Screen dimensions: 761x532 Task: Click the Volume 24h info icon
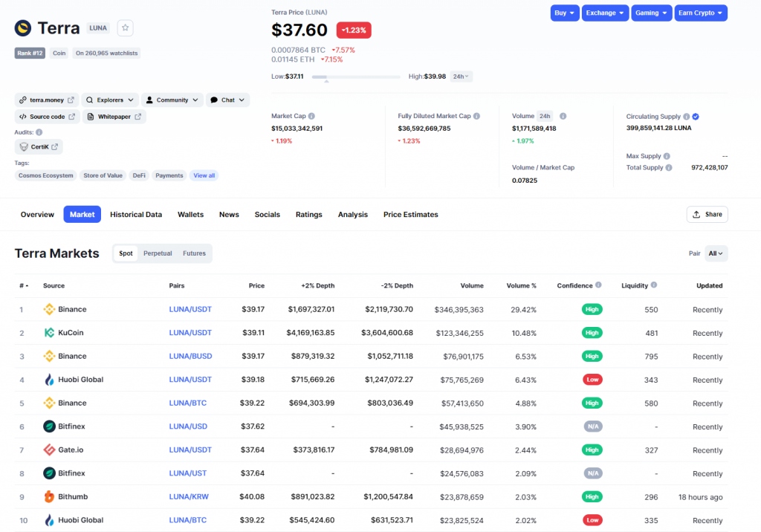(563, 116)
